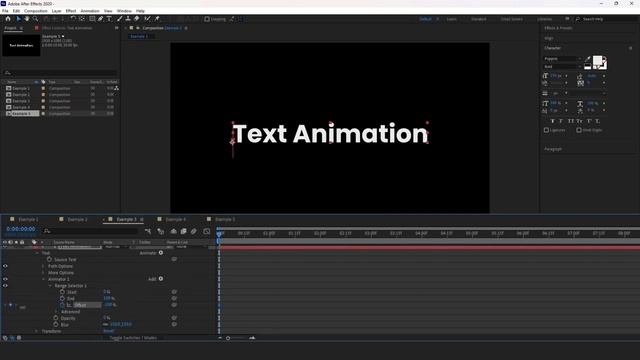This screenshot has height=360, width=640.
Task: Expand the More Options group
Action: (44, 273)
